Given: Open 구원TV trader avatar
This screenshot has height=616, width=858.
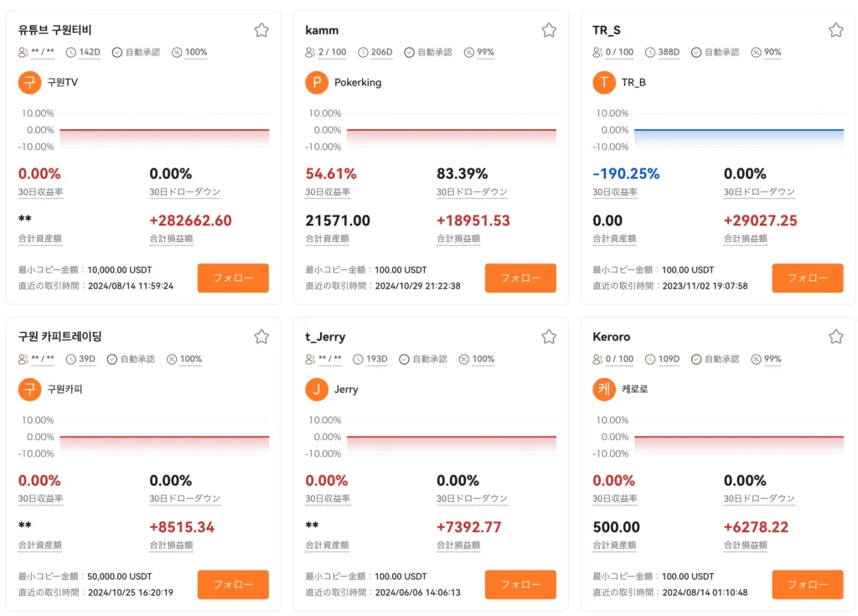Looking at the screenshot, I should click(29, 83).
